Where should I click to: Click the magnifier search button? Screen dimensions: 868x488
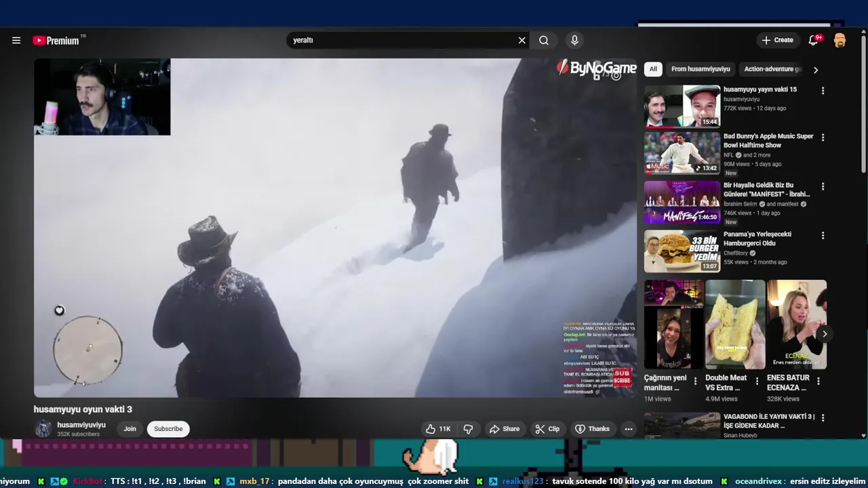click(544, 40)
